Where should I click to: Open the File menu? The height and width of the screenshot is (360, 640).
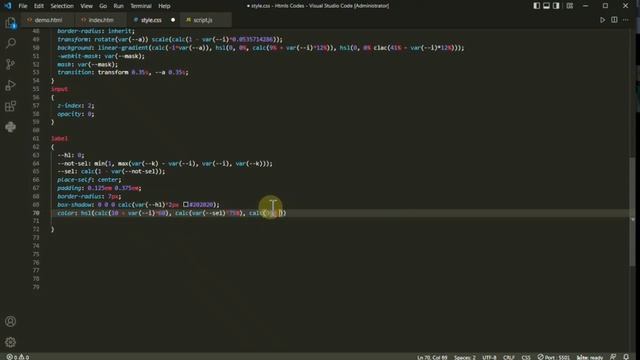23,6
